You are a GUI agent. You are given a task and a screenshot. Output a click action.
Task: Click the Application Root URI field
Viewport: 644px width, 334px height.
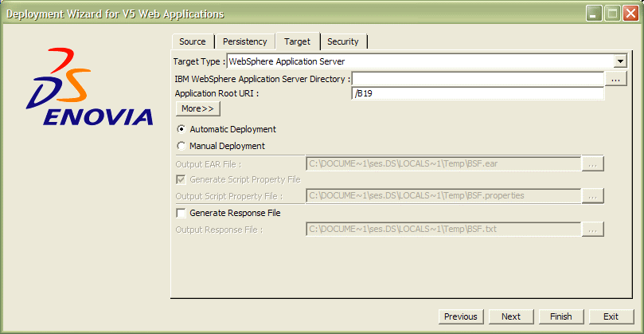(x=477, y=94)
